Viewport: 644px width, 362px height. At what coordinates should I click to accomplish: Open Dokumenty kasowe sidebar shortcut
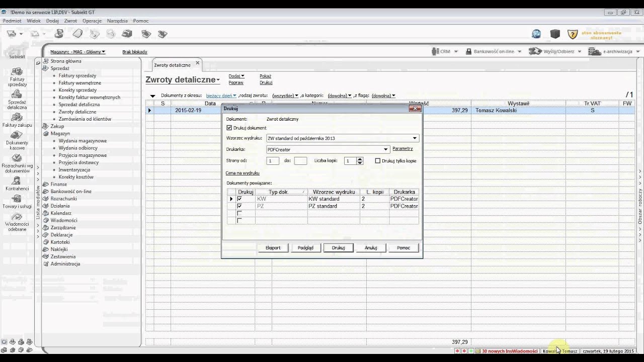[x=17, y=140]
